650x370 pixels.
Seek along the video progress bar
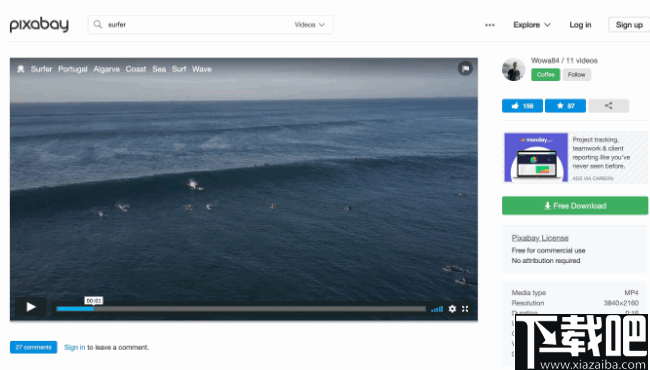tap(241, 309)
